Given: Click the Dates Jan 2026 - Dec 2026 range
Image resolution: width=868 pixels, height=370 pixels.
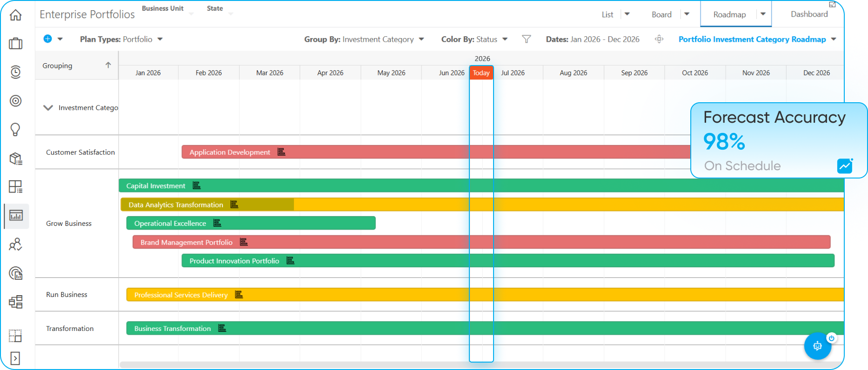Looking at the screenshot, I should pos(593,39).
